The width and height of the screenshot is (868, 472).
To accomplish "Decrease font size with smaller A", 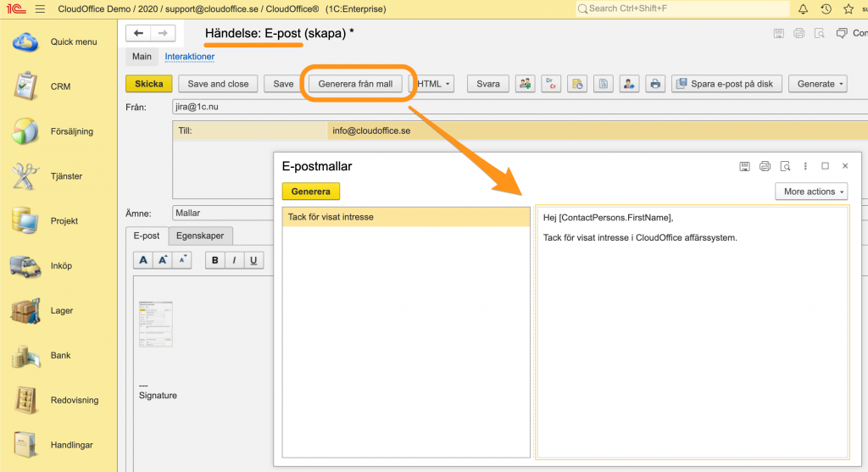I will coord(182,260).
